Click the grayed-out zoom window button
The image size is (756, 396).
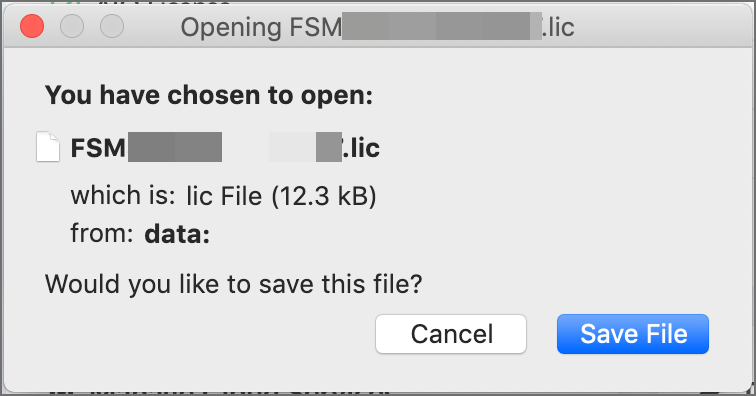pyautogui.click(x=112, y=26)
